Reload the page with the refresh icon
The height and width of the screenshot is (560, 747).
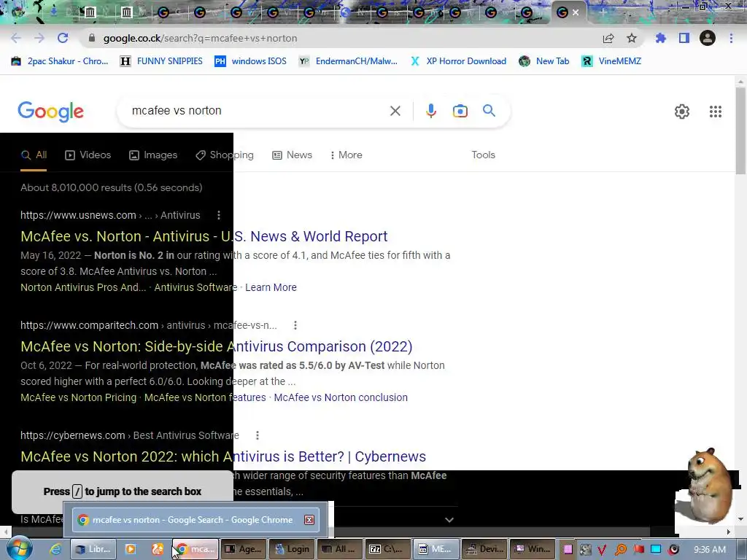(x=63, y=38)
